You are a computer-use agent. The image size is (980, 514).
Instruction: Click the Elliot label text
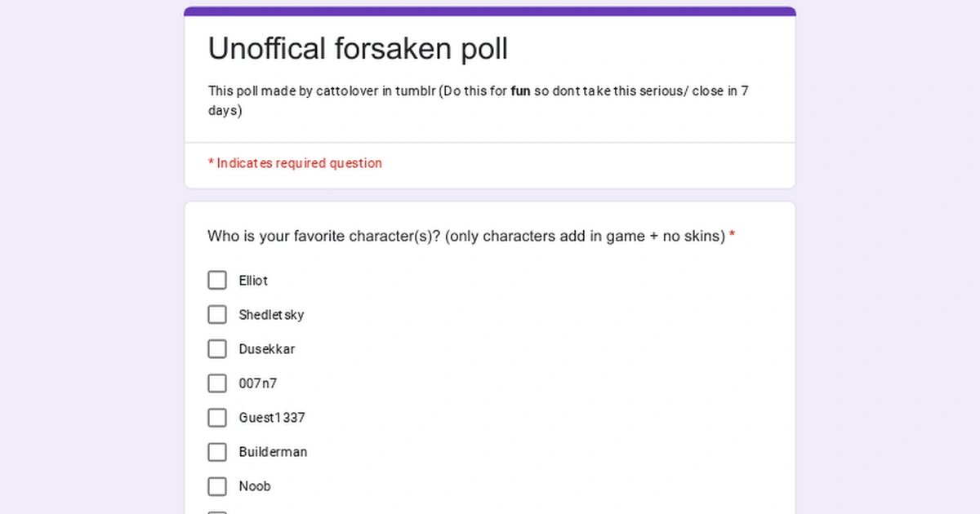pyautogui.click(x=252, y=280)
